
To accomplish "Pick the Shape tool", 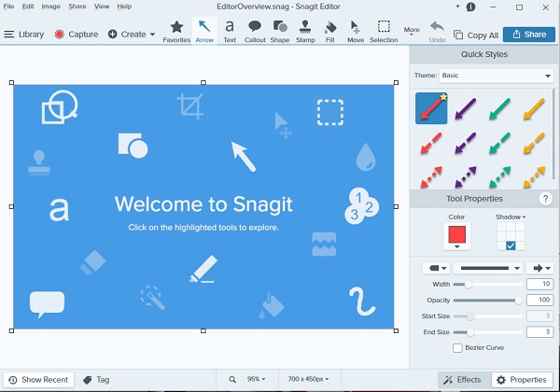I will click(279, 31).
